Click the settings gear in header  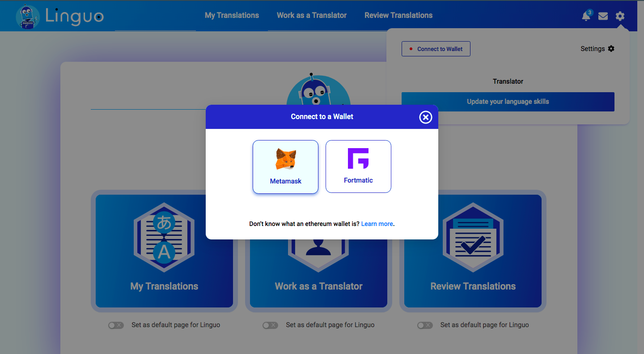[x=620, y=16]
